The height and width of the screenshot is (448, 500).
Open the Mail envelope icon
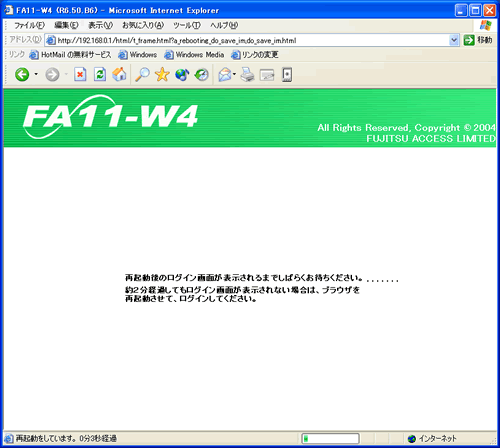(225, 75)
